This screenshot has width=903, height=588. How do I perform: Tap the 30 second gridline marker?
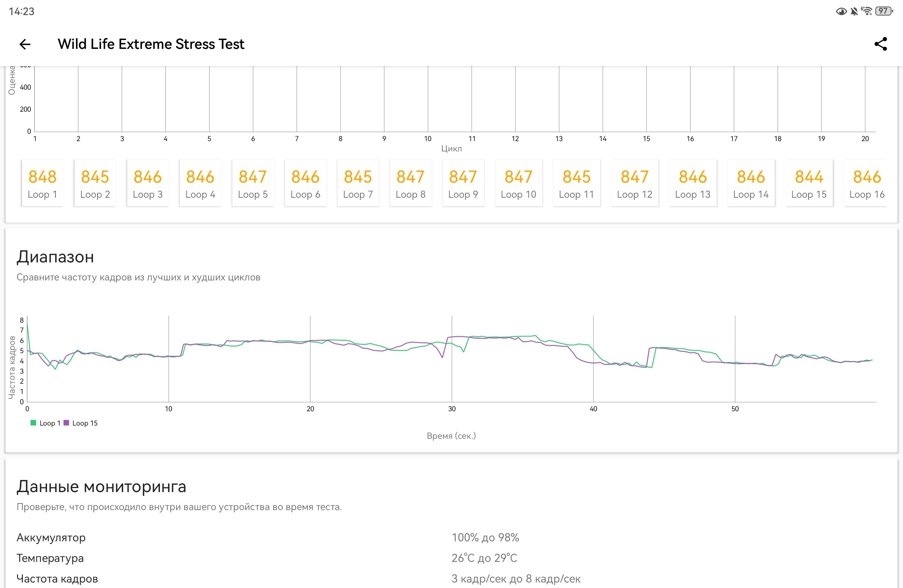(451, 409)
